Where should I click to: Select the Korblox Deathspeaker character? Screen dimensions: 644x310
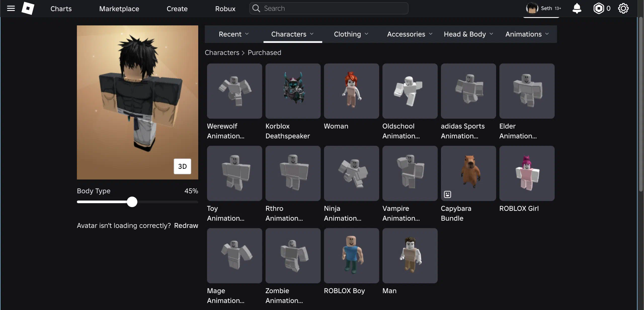coord(293,91)
